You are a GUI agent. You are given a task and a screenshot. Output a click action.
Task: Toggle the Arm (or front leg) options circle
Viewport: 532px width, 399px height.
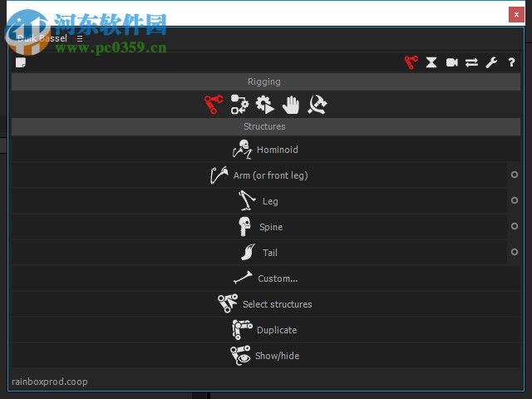(515, 175)
